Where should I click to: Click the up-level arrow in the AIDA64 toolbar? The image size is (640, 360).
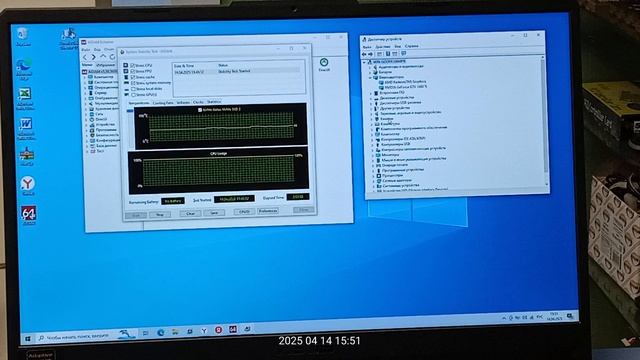[x=103, y=57]
